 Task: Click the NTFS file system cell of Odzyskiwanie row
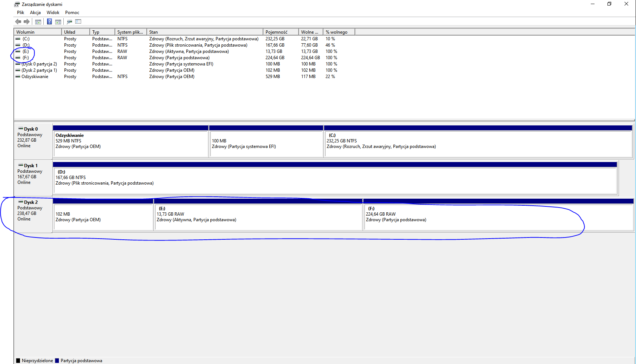coord(122,77)
